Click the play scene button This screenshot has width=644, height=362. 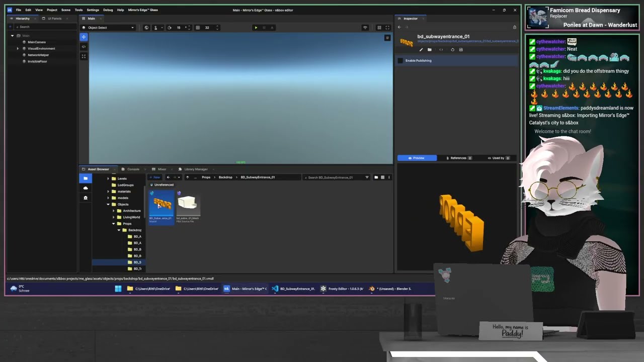coord(256,28)
